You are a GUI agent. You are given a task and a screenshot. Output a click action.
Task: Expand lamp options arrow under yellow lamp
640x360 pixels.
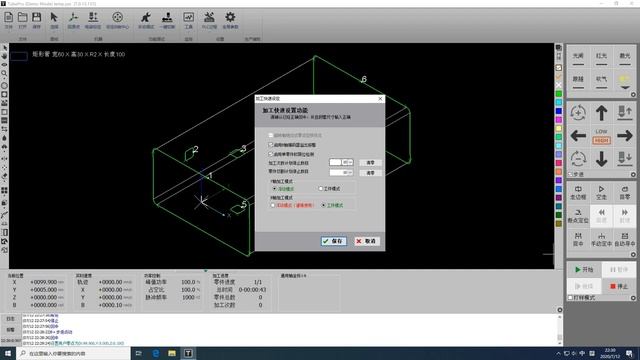point(624,87)
